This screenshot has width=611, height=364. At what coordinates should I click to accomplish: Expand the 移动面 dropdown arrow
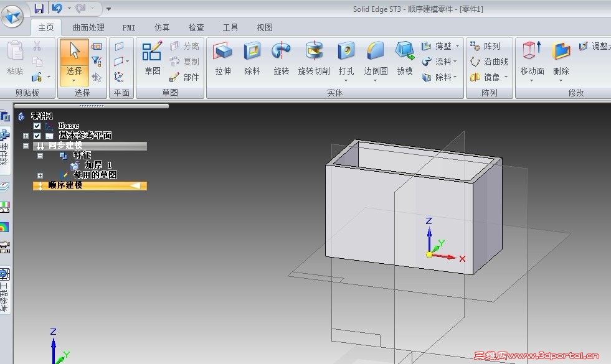pyautogui.click(x=531, y=81)
